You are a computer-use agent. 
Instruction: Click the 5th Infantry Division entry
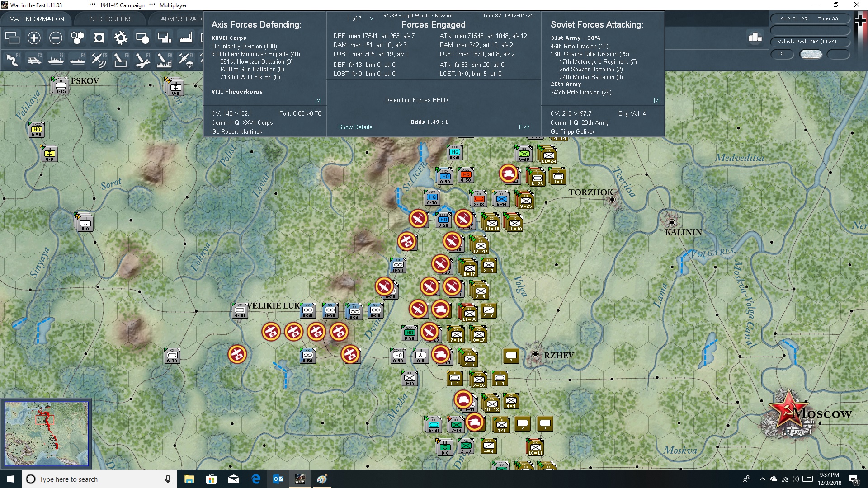pyautogui.click(x=244, y=46)
